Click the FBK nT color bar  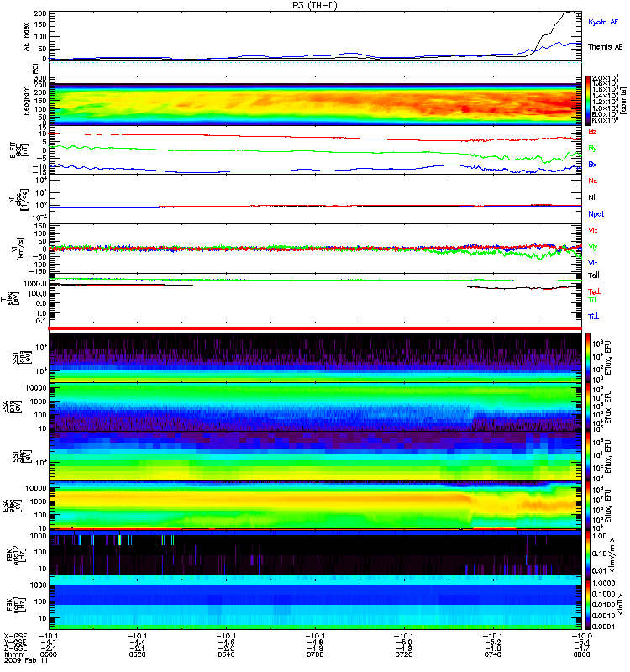point(588,605)
